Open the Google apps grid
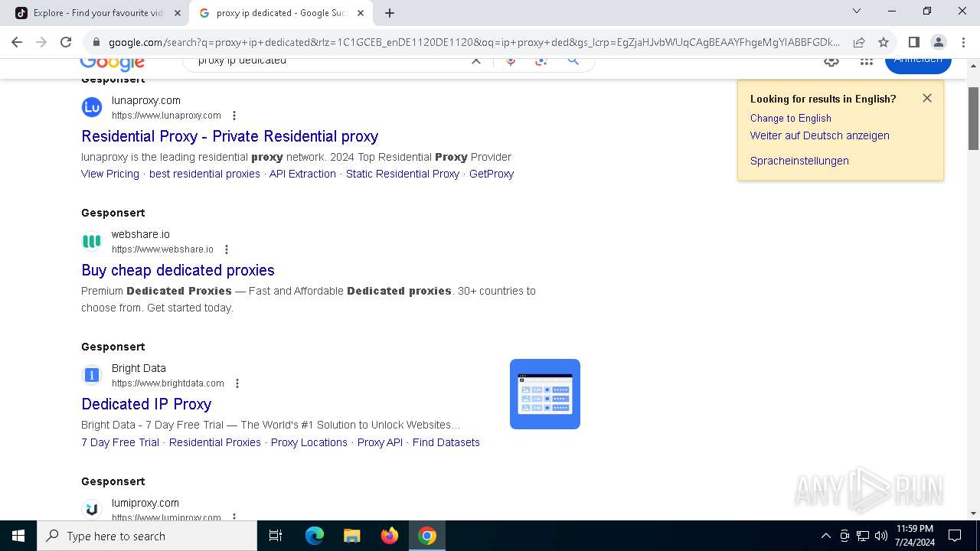The height and width of the screenshot is (551, 980). (x=867, y=61)
